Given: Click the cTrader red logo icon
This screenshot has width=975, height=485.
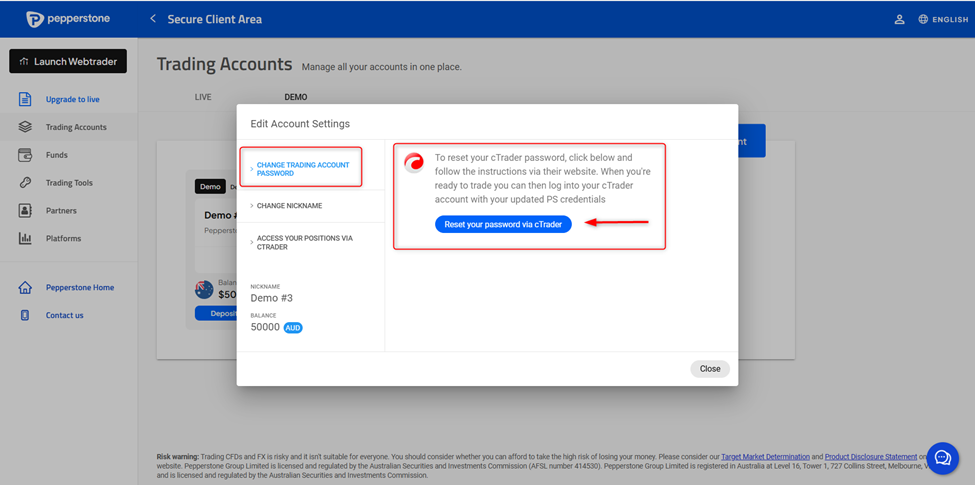Looking at the screenshot, I should point(414,163).
